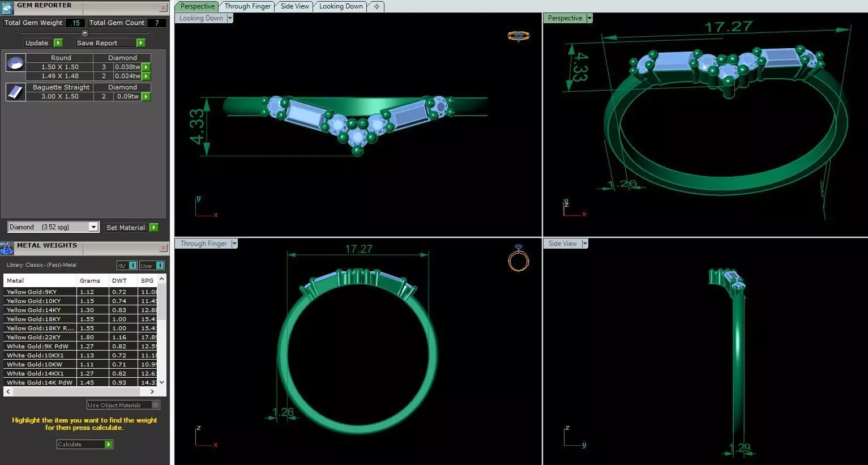Image resolution: width=868 pixels, height=465 pixels.
Task: Click ring icon in Through Finger viewport
Action: pos(518,258)
